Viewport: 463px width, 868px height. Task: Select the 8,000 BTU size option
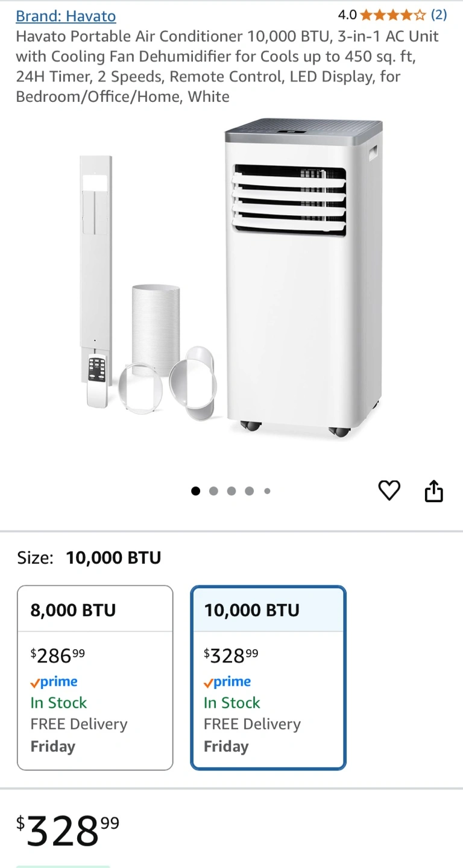click(95, 677)
